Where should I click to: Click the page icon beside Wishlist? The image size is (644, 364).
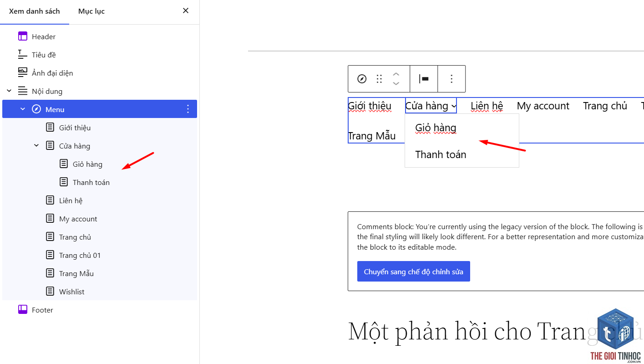[50, 292]
